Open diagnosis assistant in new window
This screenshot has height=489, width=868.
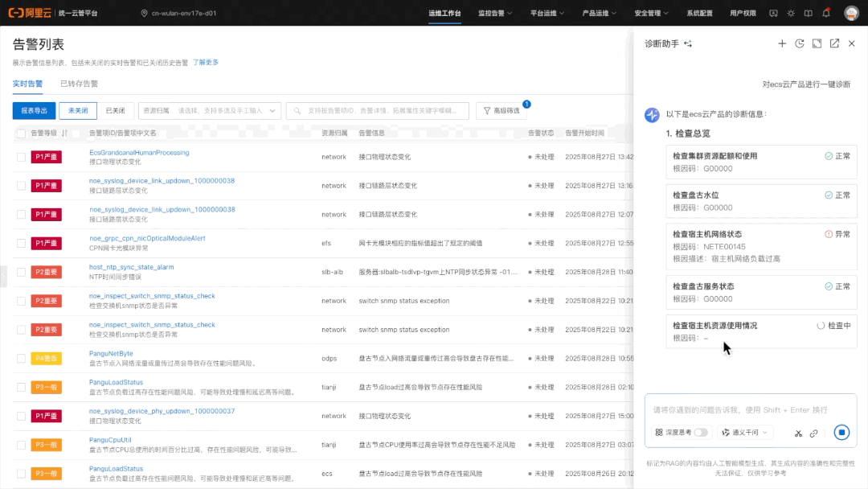(834, 43)
